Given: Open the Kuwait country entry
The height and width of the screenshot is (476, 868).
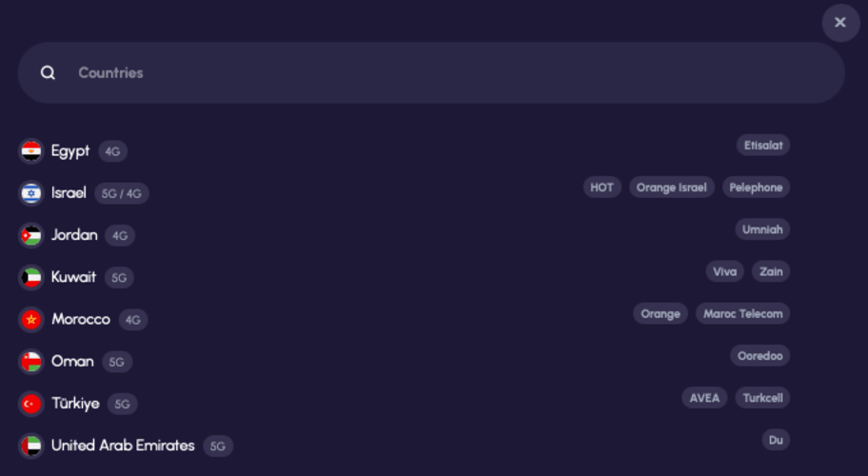Looking at the screenshot, I should [73, 277].
